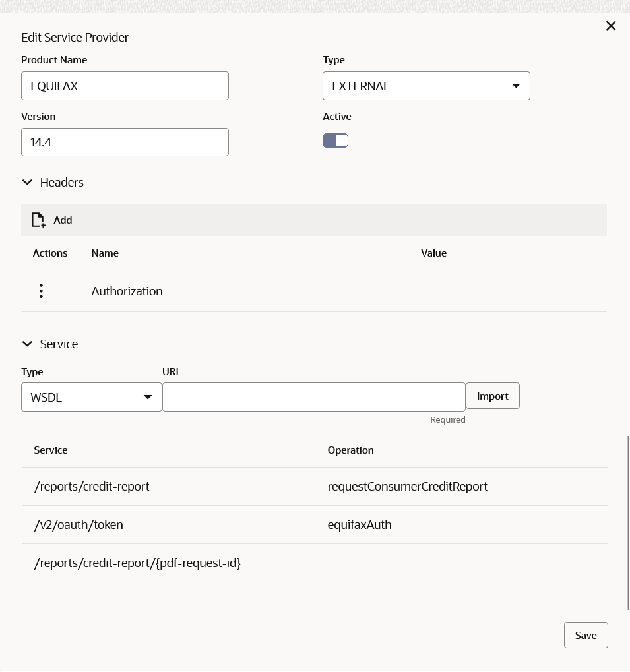The image size is (630, 672).
Task: Click the vertical scrollbar on the right
Action: (x=628, y=522)
